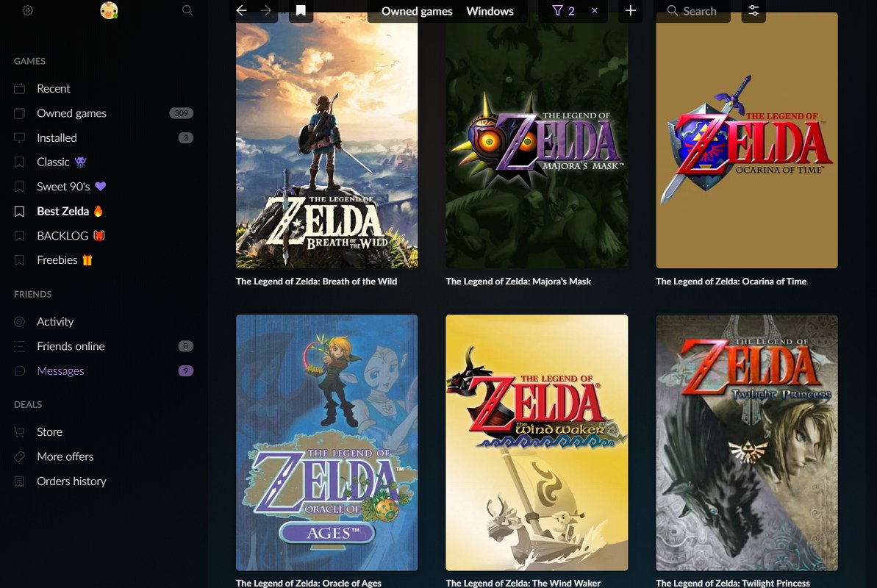Click the Installed monitor icon
Screen dimensions: 877x588
tap(20, 137)
